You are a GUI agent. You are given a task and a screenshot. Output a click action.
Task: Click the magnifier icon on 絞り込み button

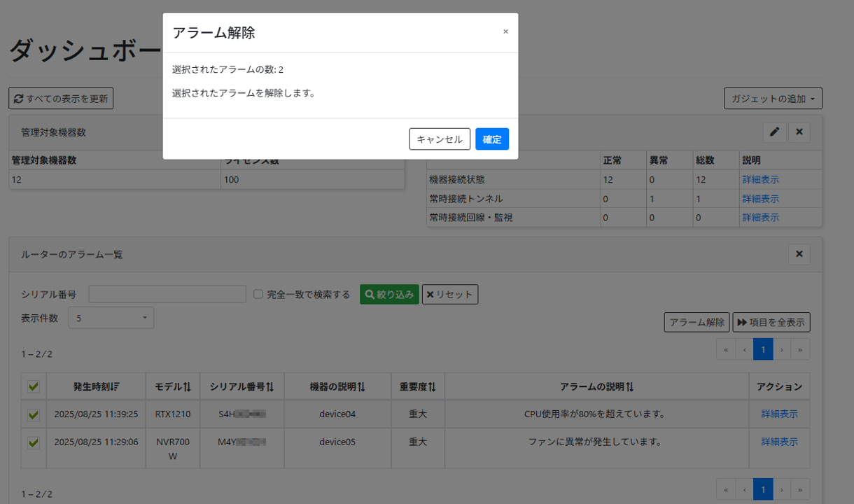pyautogui.click(x=369, y=294)
